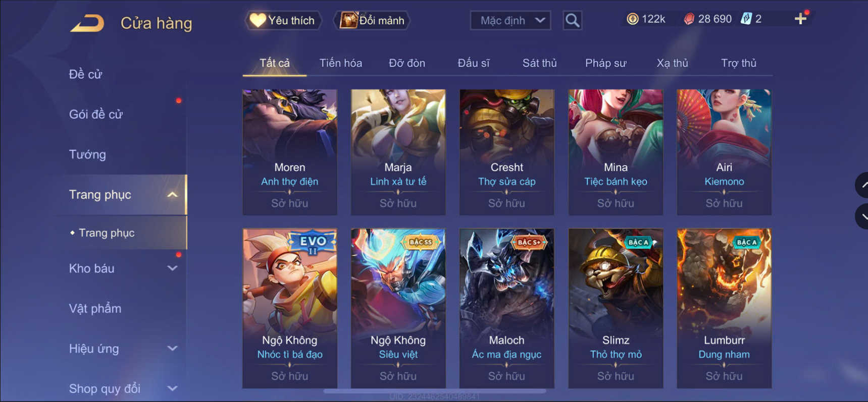Collapse the Trang phục sidebar section
The image size is (868, 402).
click(x=173, y=195)
